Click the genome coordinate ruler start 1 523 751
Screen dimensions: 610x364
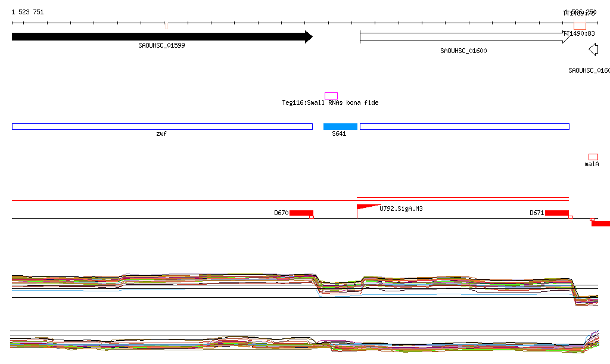tap(27, 12)
